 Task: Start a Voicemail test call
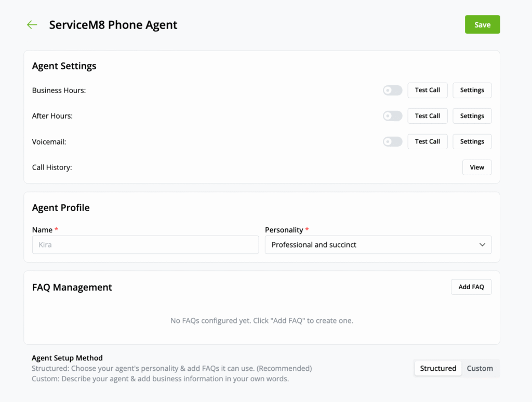click(x=427, y=141)
